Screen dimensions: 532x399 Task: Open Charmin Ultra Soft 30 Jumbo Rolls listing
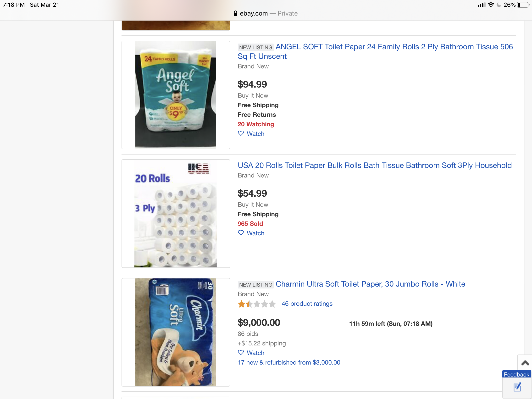pos(370,284)
